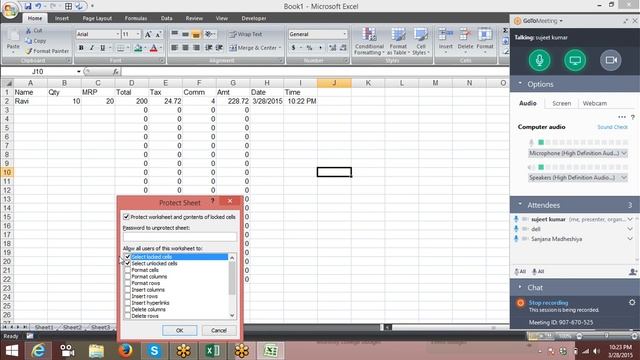Screen dimensions: 640x360
Task: Click the Format cells button in Cells group
Action: click(485, 40)
